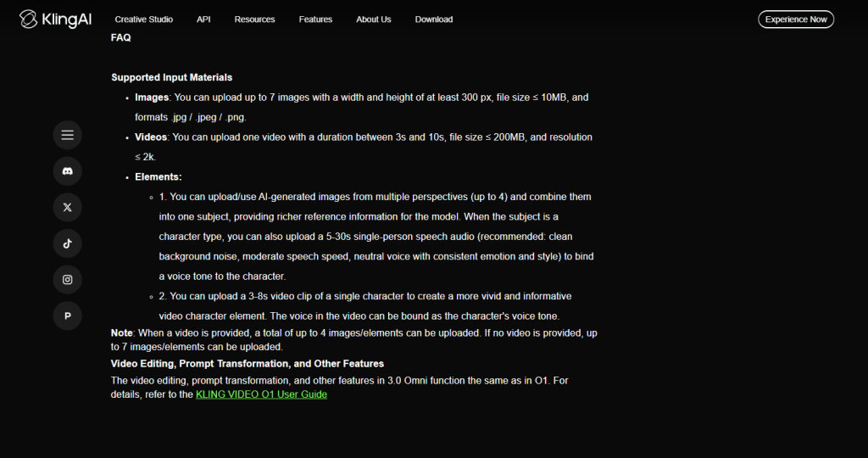
Task: Open the Creative Studio menu
Action: [x=144, y=20]
